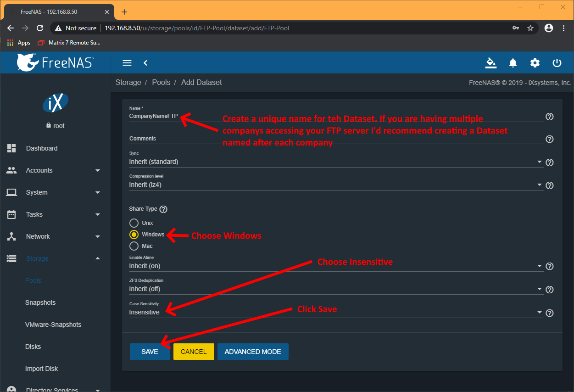Open a new browser tab

click(124, 12)
